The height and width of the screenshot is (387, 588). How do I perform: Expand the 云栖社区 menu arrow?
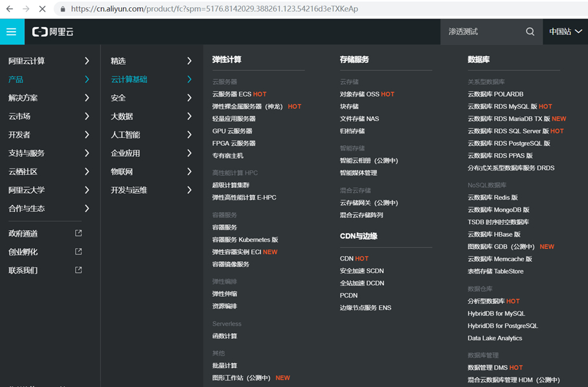pos(87,172)
